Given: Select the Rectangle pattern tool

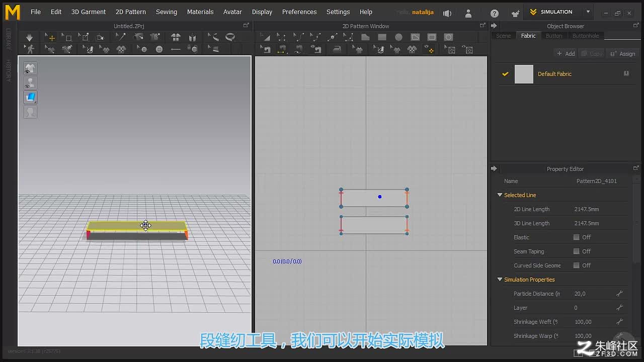Looking at the screenshot, I should [382, 37].
